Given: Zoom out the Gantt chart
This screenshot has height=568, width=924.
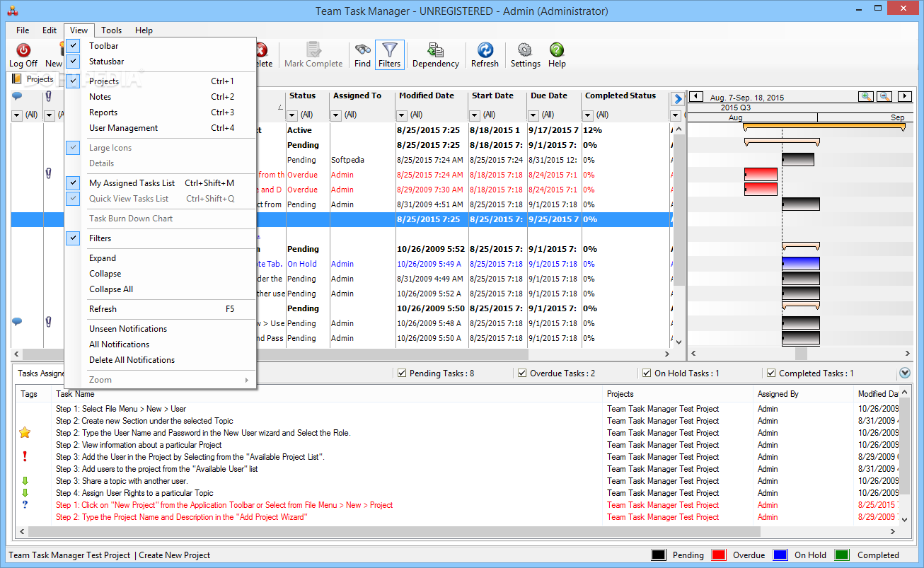Looking at the screenshot, I should tap(884, 97).
